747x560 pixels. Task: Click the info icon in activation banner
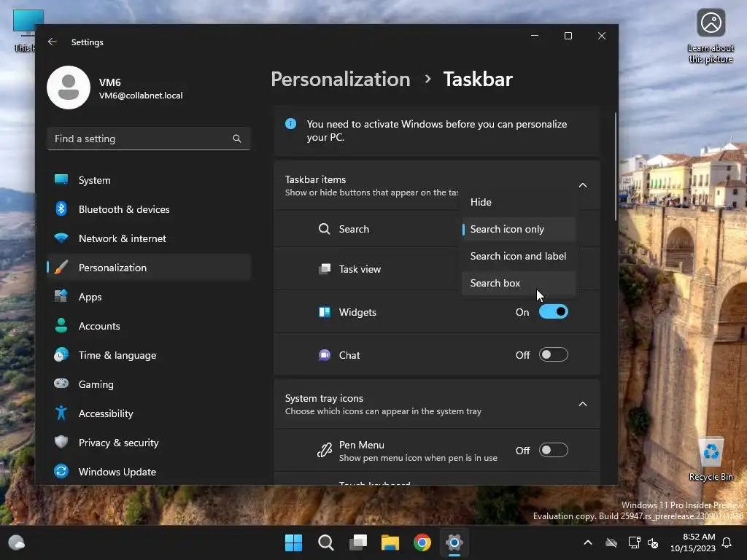pyautogui.click(x=290, y=124)
